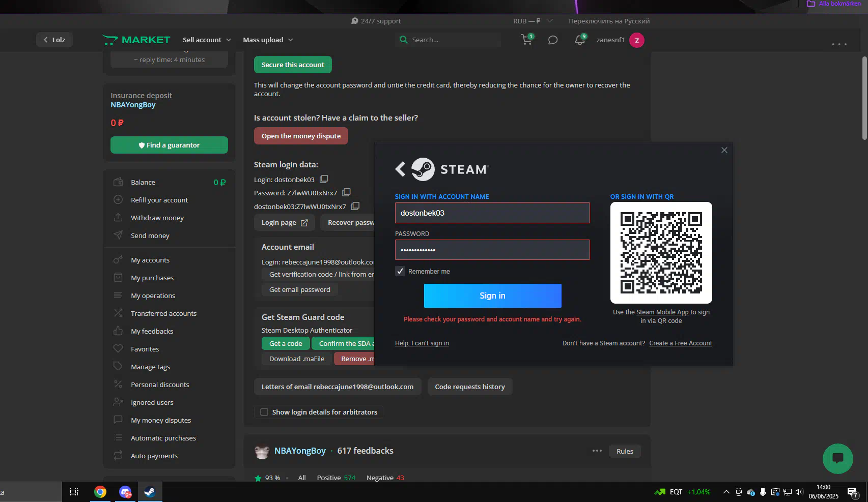Open the messages chat bubble icon
This screenshot has height=502, width=868.
tap(553, 40)
